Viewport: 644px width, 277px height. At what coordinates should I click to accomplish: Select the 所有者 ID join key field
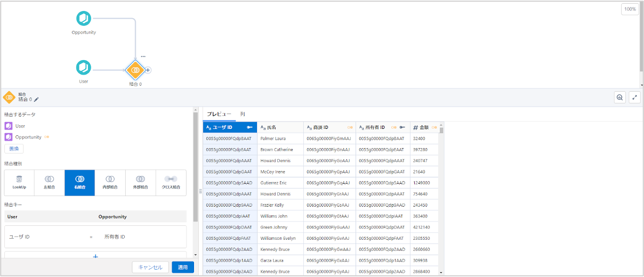pyautogui.click(x=115, y=237)
